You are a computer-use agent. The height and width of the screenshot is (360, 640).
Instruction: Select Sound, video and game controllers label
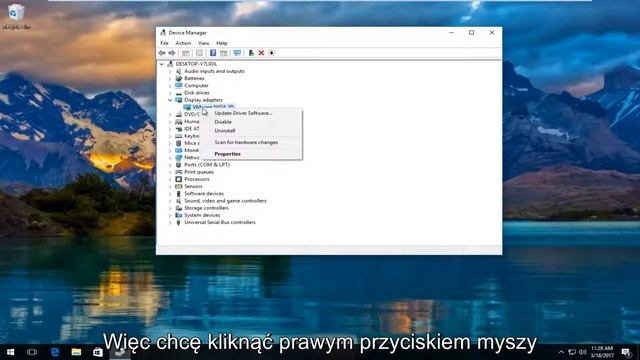pyautogui.click(x=225, y=201)
